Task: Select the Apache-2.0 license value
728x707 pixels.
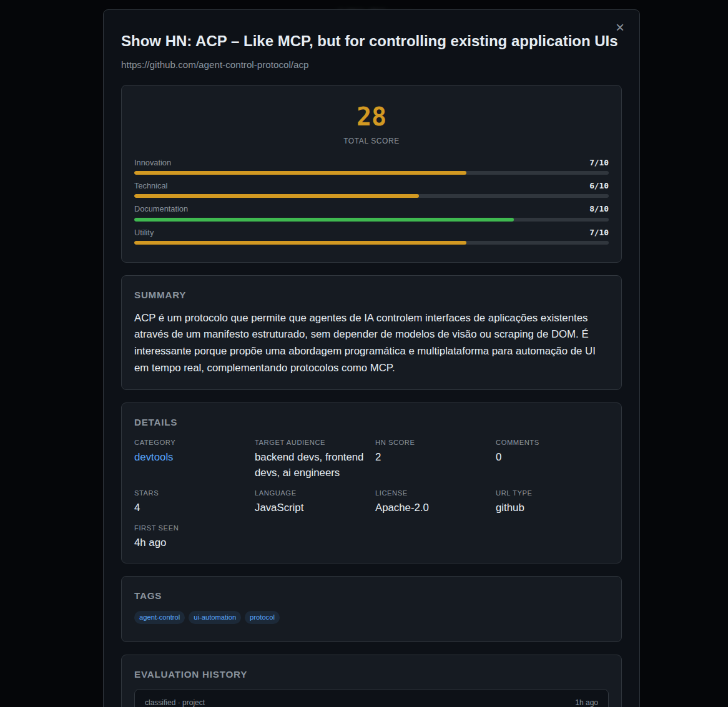Action: pos(401,507)
